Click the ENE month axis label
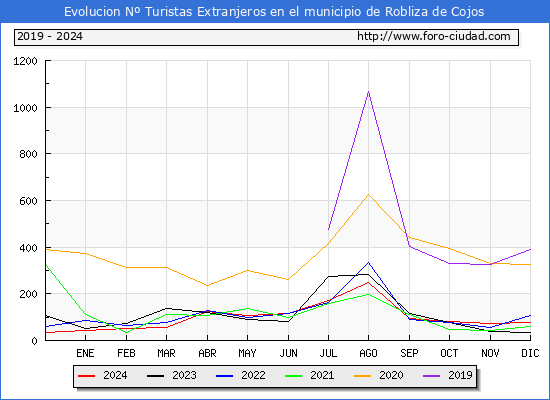 click(x=85, y=353)
